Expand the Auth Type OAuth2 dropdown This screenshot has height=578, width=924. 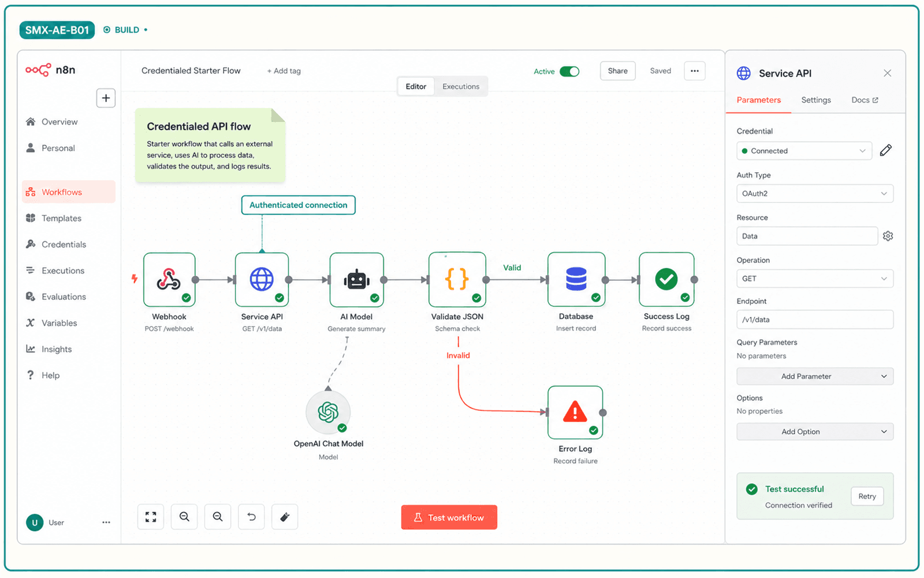pos(815,194)
